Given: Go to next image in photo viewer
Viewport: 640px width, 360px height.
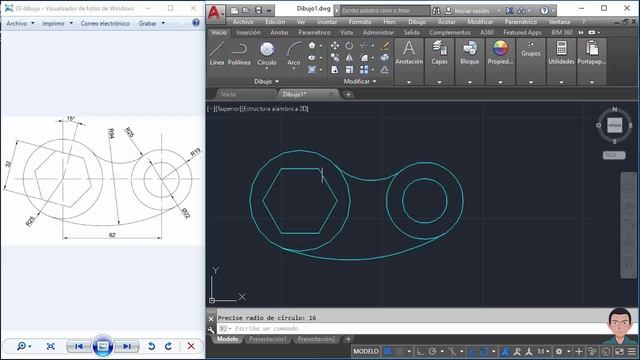Looking at the screenshot, I should click(x=127, y=346).
